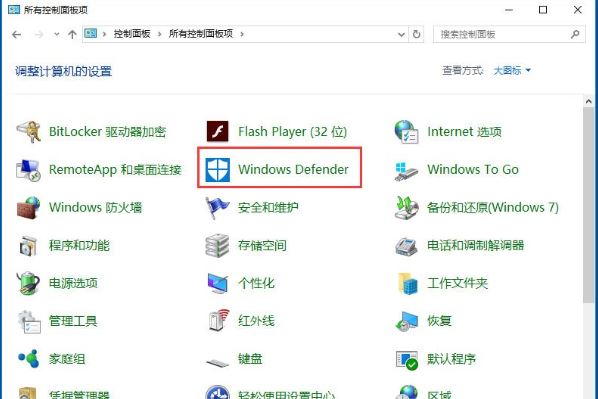Click the Back arrow button

click(x=16, y=35)
